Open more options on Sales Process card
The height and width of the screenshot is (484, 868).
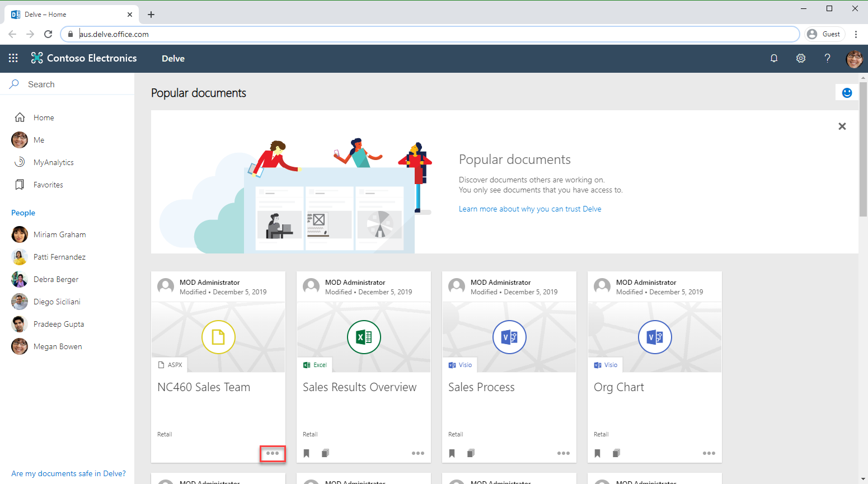pyautogui.click(x=564, y=453)
